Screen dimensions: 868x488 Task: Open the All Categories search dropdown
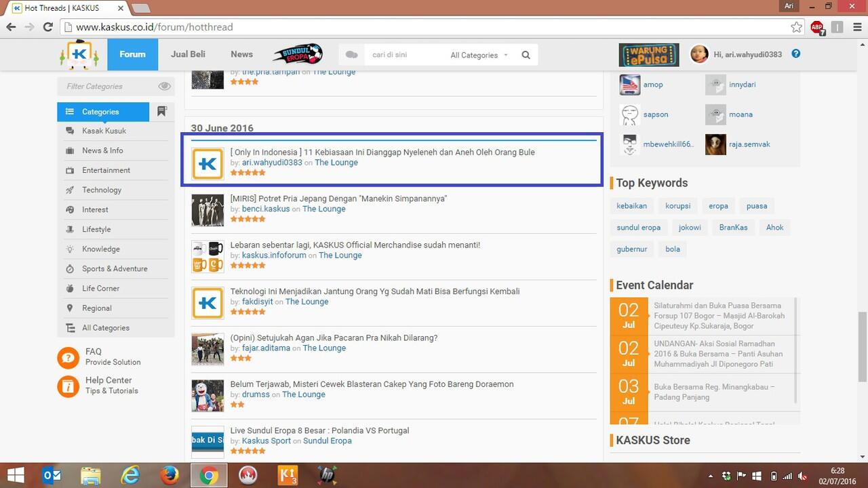479,56
